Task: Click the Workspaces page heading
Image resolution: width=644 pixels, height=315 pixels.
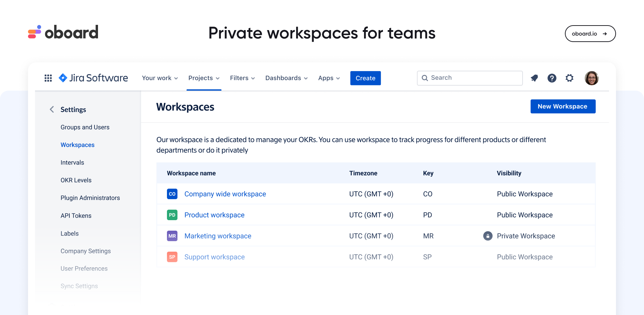Action: pyautogui.click(x=185, y=107)
